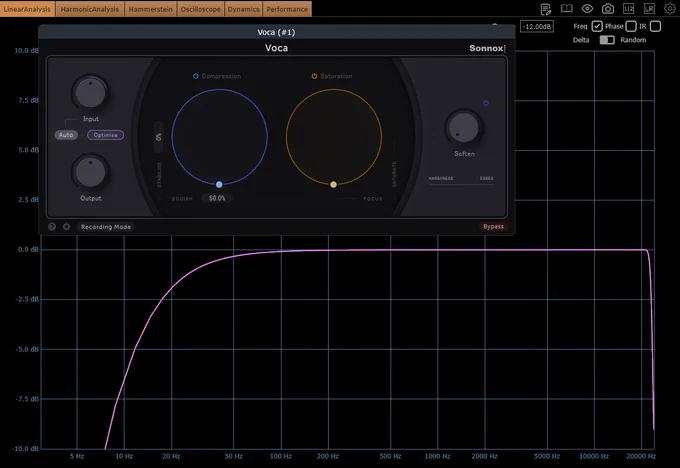Take a snapshot with the camera icon
This screenshot has width=680, height=468.
click(608, 9)
